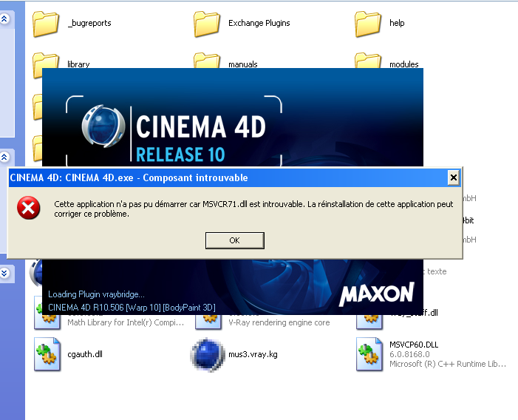Click OK in the error dialog
This screenshot has height=420, width=518.
click(234, 240)
